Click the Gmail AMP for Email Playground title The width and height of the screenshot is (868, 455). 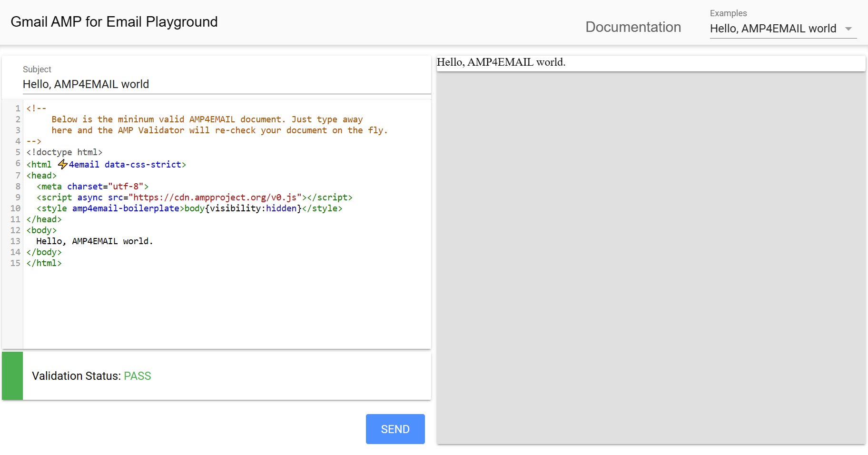(114, 22)
